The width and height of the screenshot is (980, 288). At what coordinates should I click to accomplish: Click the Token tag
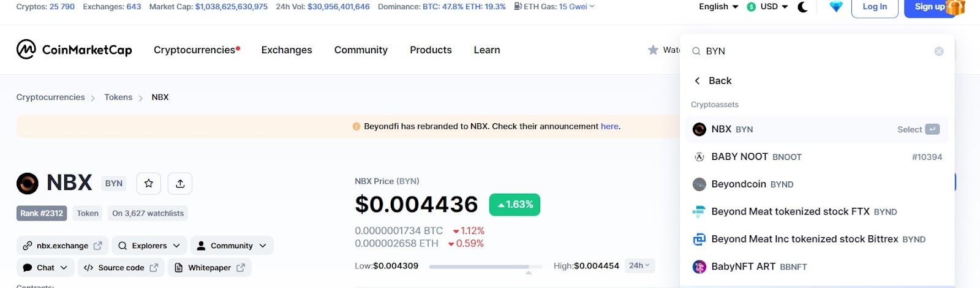[x=88, y=213]
